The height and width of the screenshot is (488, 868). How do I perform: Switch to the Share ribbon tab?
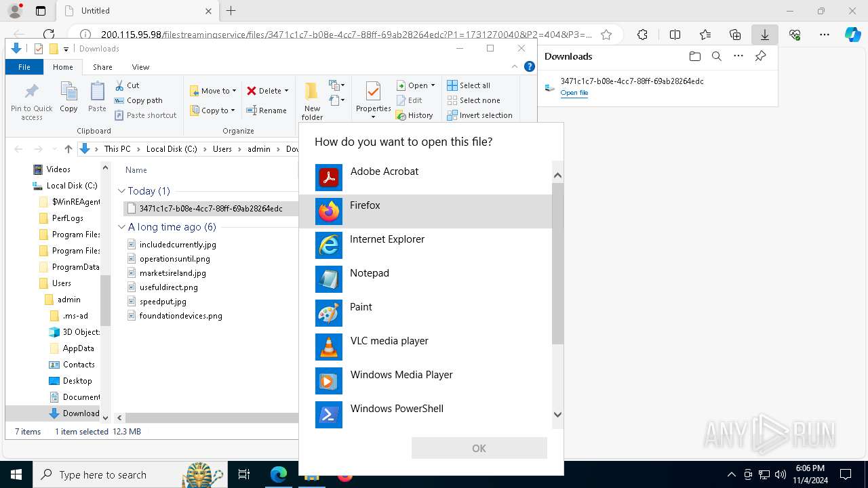pos(102,67)
